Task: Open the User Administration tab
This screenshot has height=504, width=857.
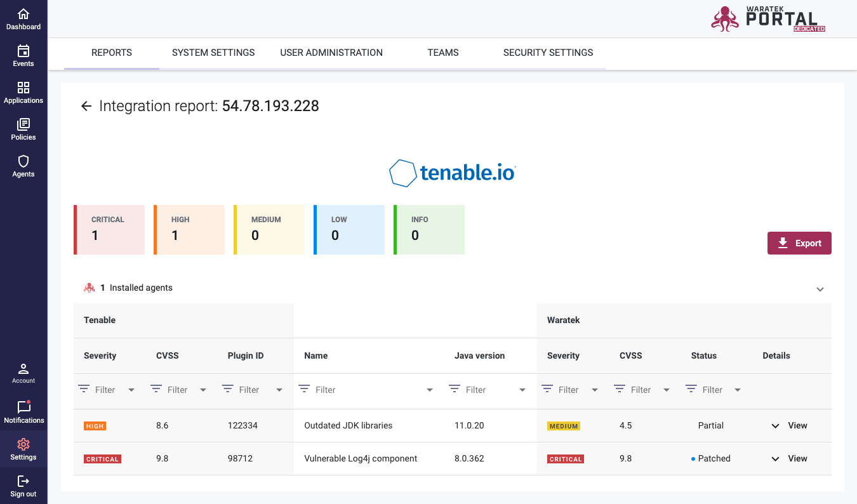Action: pyautogui.click(x=331, y=53)
